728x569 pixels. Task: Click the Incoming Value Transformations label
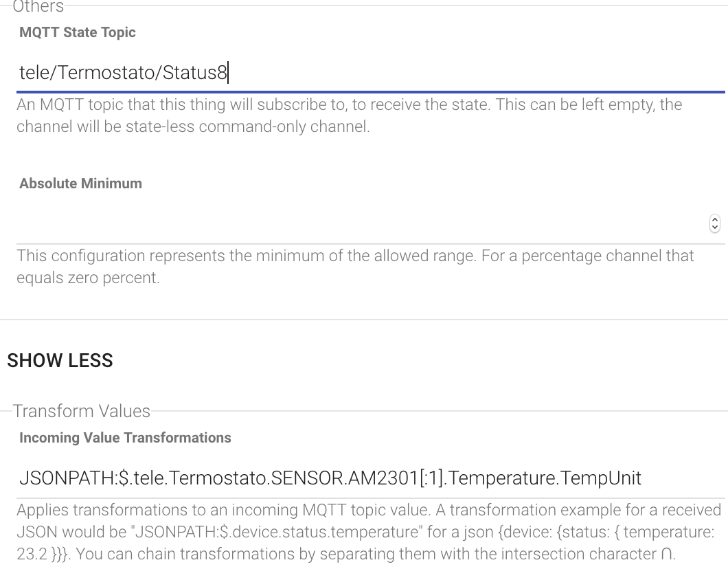click(x=126, y=438)
